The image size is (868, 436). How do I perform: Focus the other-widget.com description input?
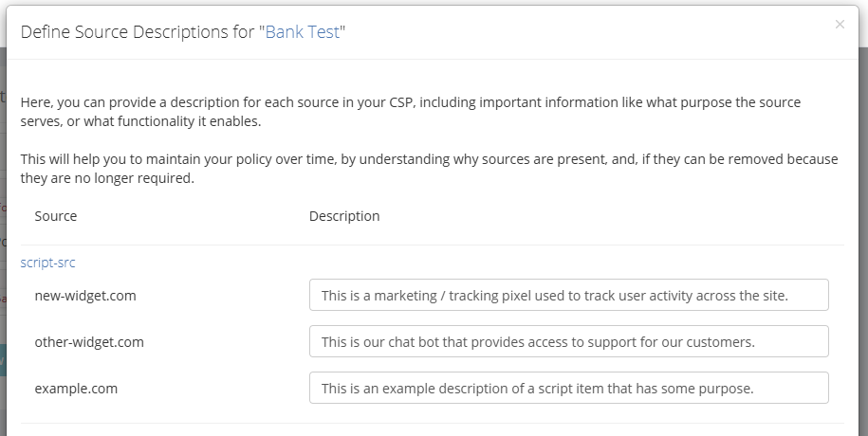point(568,341)
